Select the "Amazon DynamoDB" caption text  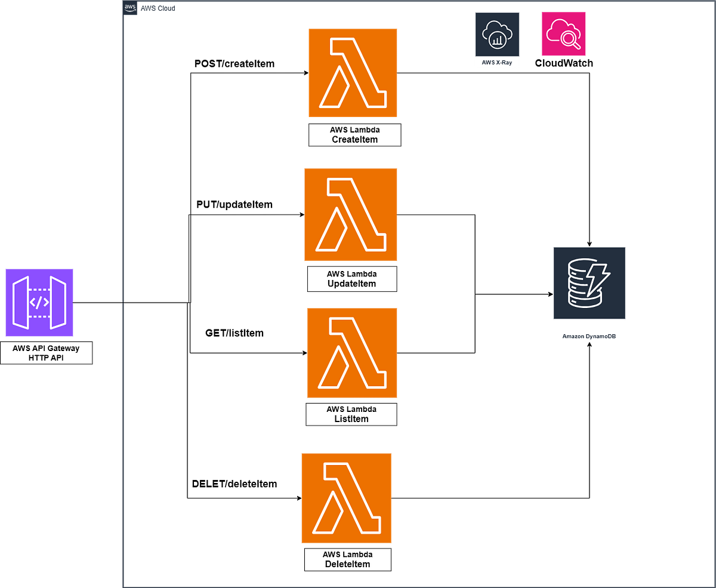(589, 336)
